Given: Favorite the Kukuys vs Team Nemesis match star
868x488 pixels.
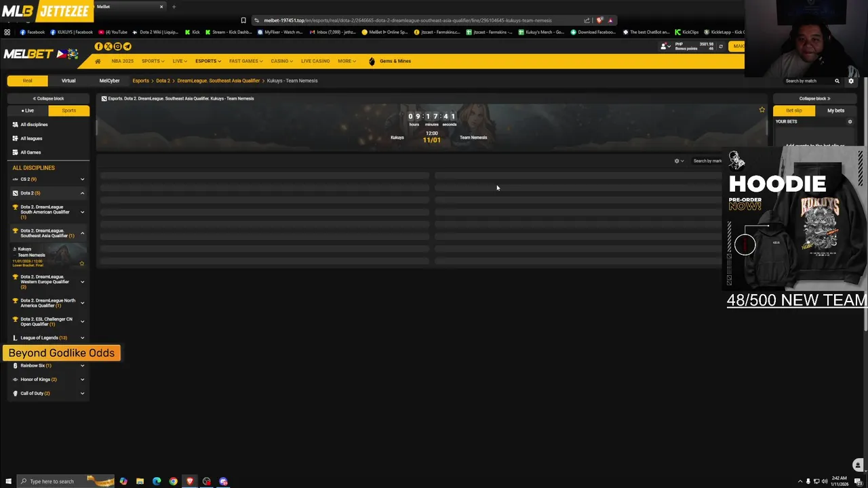Looking at the screenshot, I should (x=762, y=110).
